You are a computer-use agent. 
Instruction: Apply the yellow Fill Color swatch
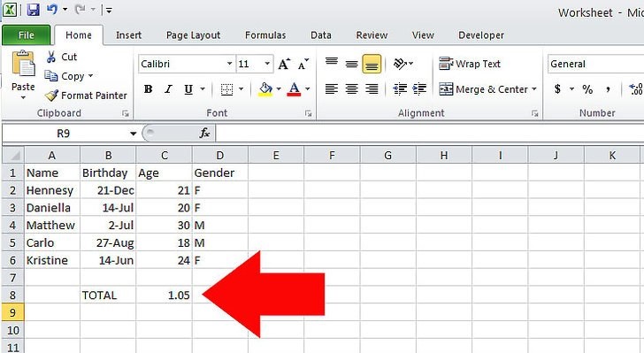(x=265, y=89)
